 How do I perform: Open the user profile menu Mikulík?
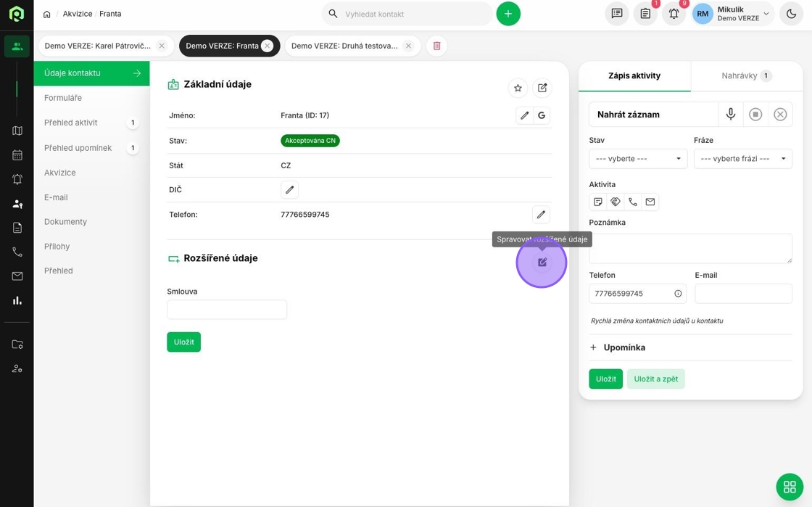point(732,14)
